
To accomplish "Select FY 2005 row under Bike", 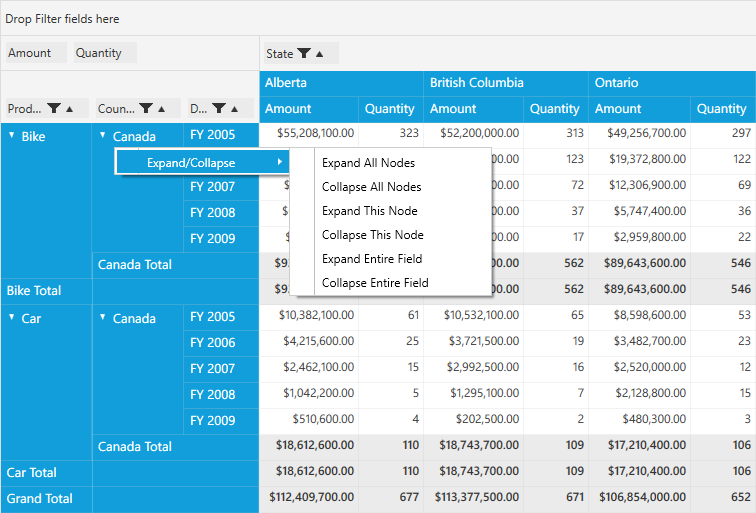I will 221,135.
